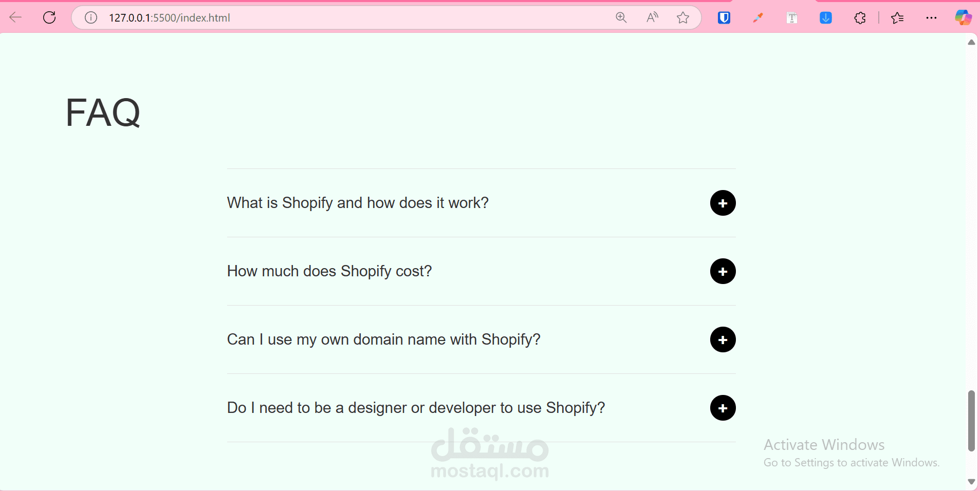Open browser Settings and more menu
980x491 pixels.
tap(931, 18)
